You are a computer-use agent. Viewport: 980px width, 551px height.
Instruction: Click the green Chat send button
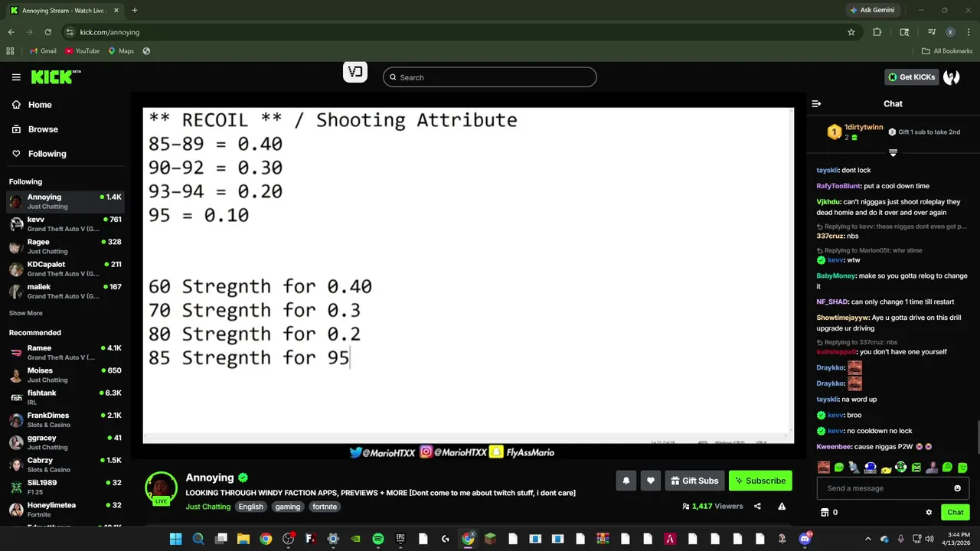955,513
